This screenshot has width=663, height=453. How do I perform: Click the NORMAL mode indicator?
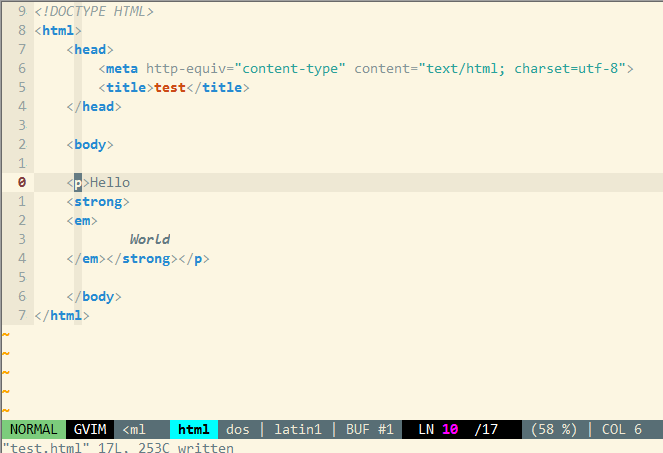32,429
